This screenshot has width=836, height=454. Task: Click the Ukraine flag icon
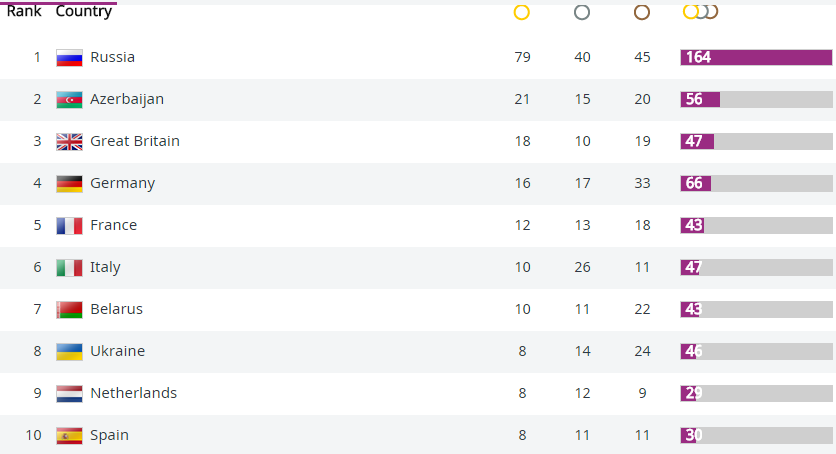pyautogui.click(x=69, y=352)
